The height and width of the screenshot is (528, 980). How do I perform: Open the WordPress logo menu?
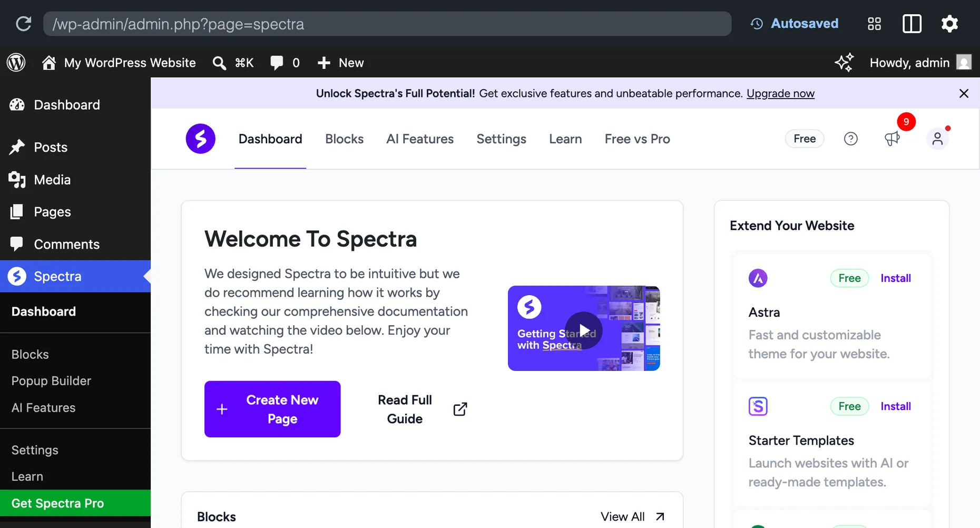(x=16, y=63)
